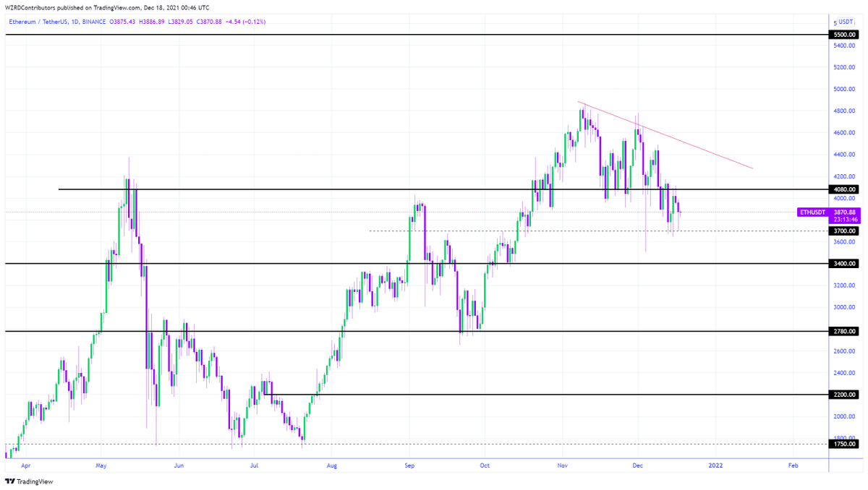Click the change value −4.54 (−0.12%)
The height and width of the screenshot is (490, 868).
click(x=247, y=22)
